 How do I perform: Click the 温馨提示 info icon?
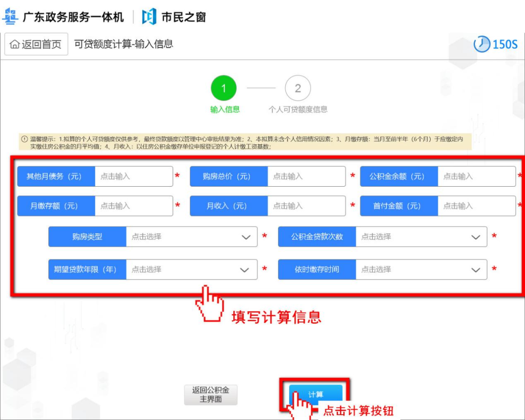point(24,139)
